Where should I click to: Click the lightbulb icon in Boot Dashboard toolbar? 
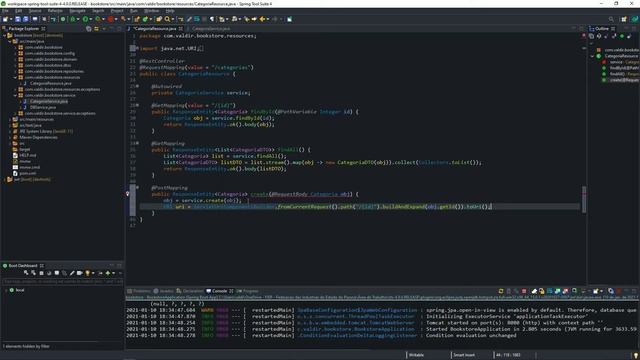point(87,273)
